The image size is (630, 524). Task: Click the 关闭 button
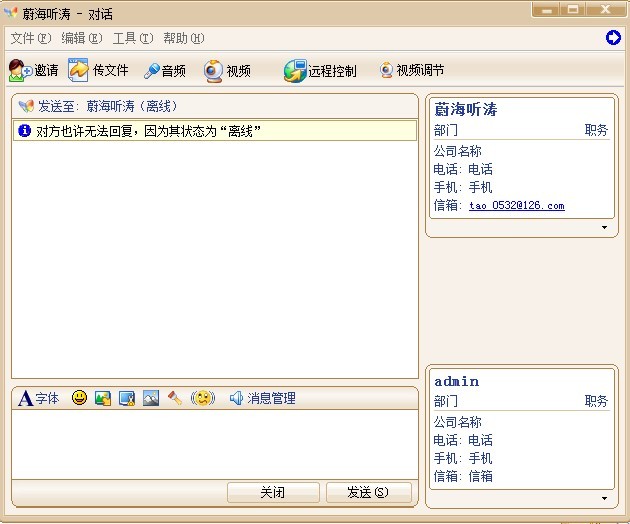(x=273, y=492)
